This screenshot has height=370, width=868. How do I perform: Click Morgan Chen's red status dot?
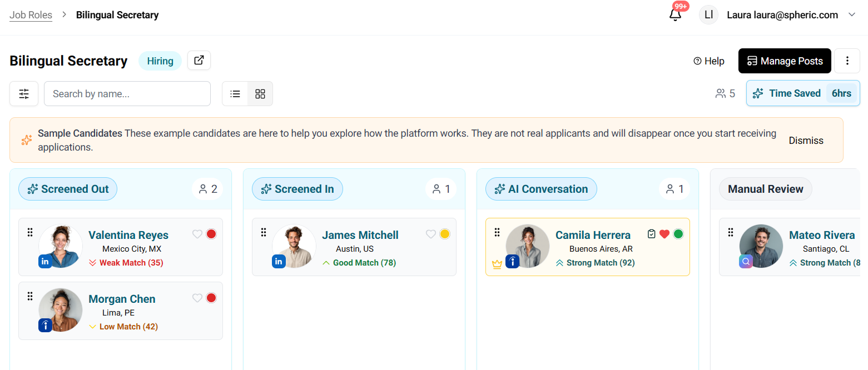click(211, 298)
